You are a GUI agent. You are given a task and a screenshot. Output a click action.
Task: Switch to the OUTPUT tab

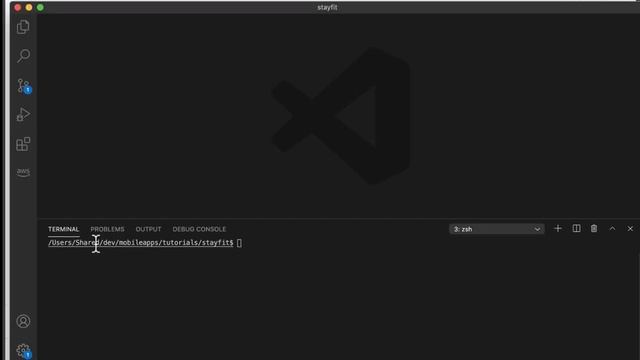point(148,229)
